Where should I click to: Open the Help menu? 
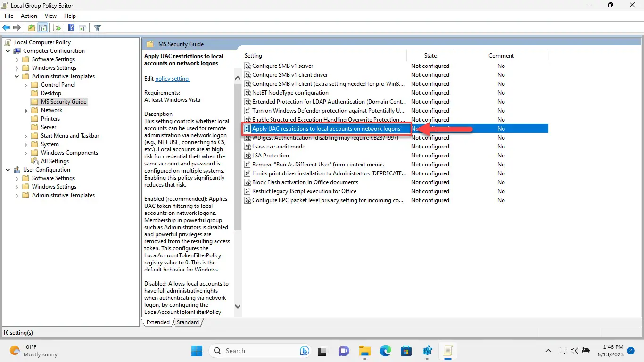coord(70,16)
